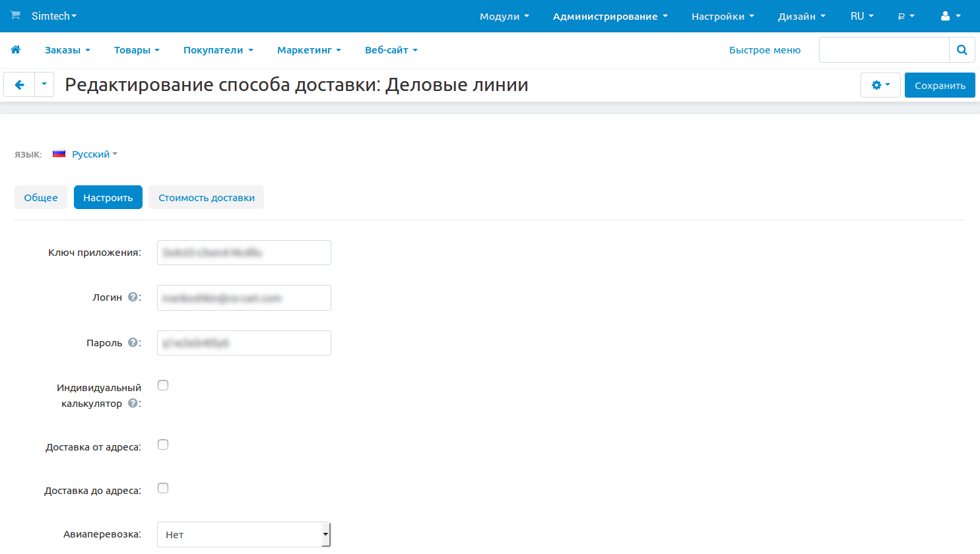Click the back arrow button

19,84
